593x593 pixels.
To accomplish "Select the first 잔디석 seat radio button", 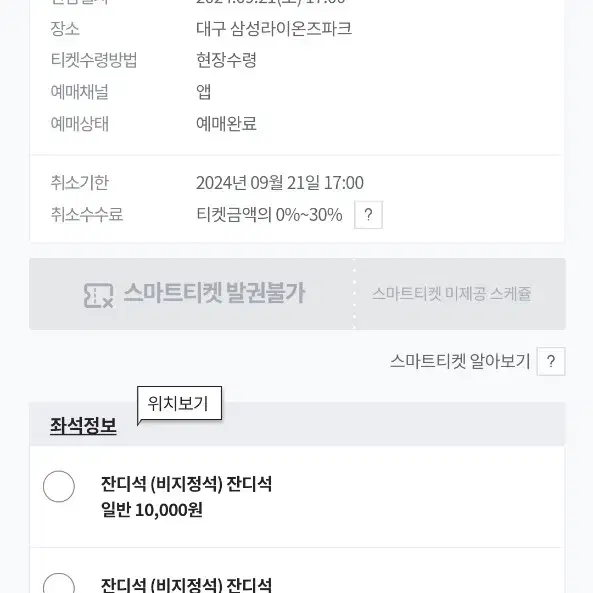I will click(x=59, y=486).
